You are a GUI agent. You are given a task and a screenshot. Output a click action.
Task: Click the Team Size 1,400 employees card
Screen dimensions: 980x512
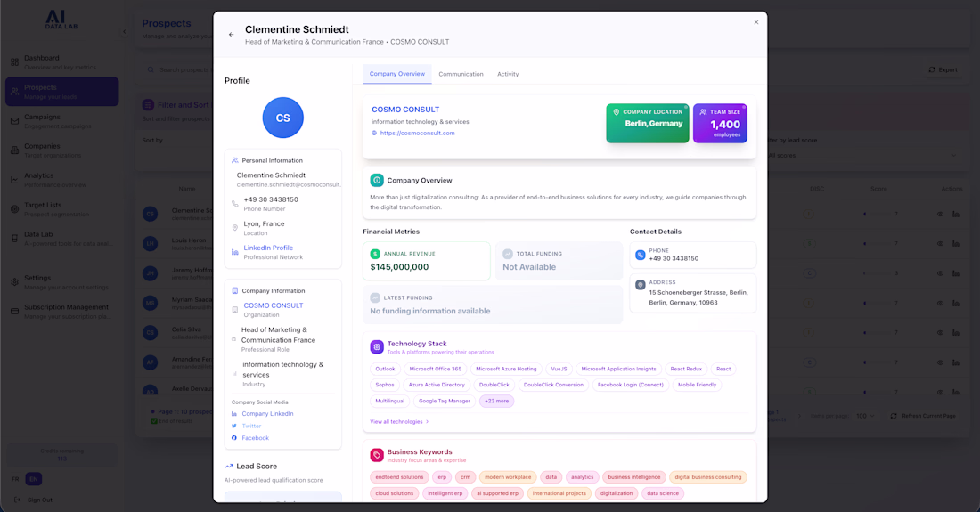coord(720,123)
